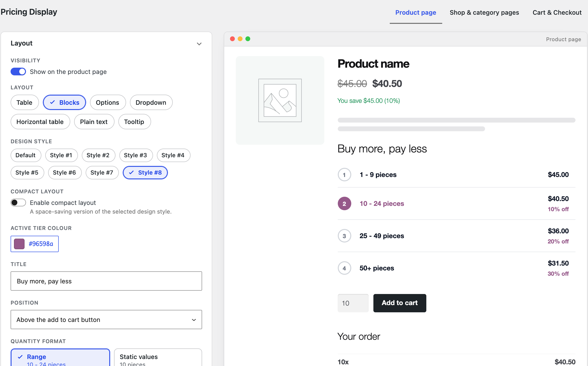Viewport: 588px width, 366px height.
Task: Pick the Default design style
Action: (x=26, y=155)
